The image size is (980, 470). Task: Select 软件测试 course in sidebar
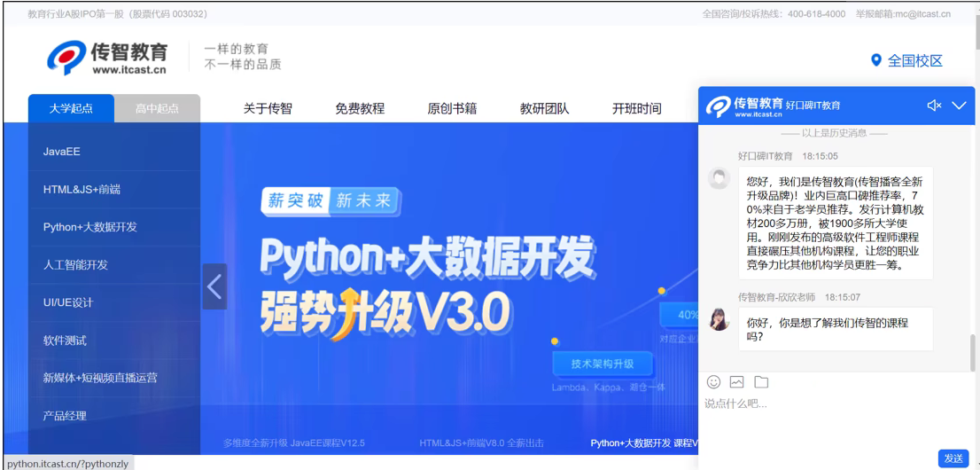(114, 341)
